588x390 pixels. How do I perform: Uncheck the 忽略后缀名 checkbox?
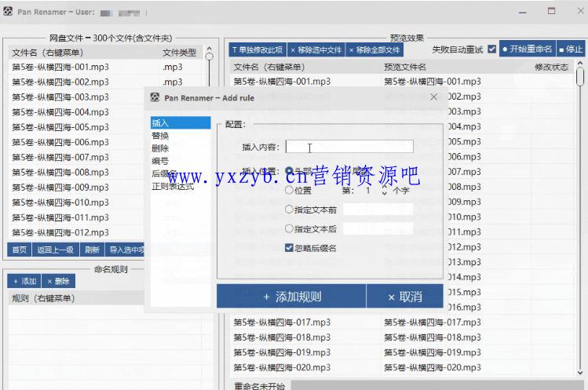click(x=289, y=247)
